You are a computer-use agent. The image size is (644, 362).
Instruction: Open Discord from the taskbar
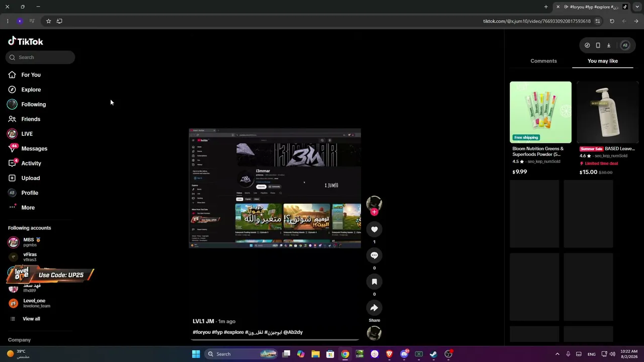click(x=404, y=354)
